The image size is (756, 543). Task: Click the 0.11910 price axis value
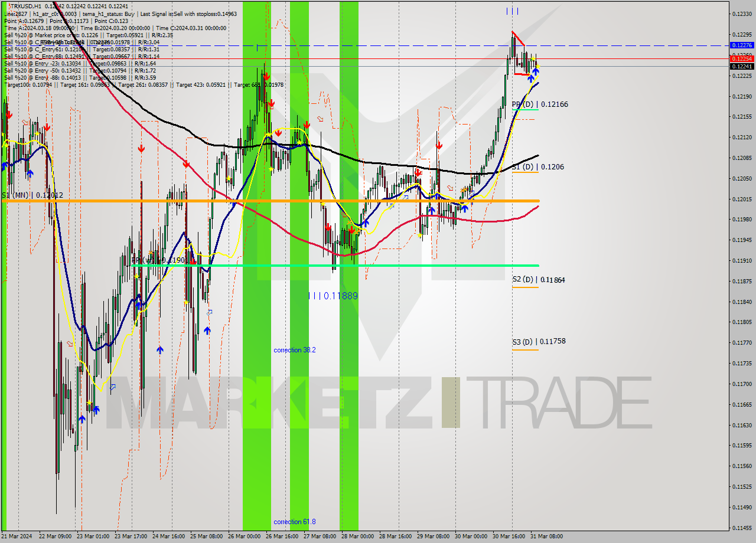pyautogui.click(x=741, y=260)
